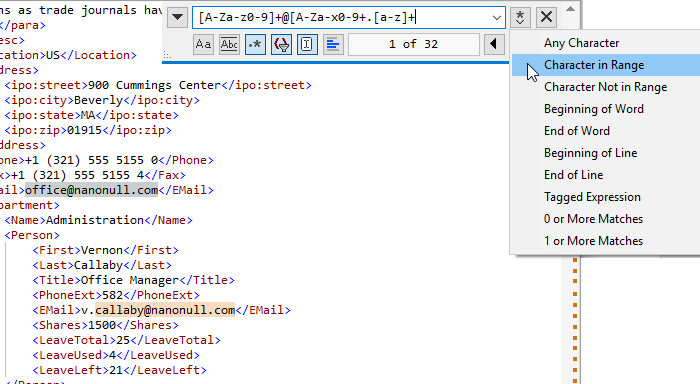Click the aligned-lines icon in find bar
This screenshot has height=384, width=700.
click(x=333, y=44)
